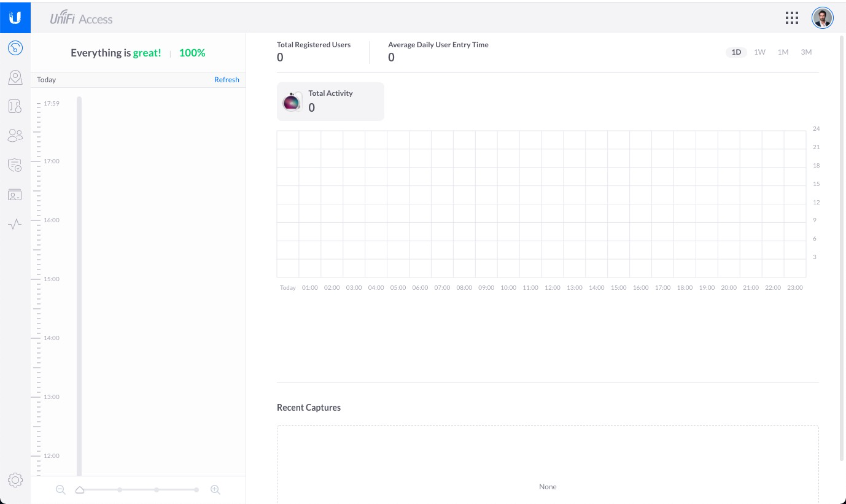Click the user profile avatar
Screen dimensions: 846x504
point(823,18)
